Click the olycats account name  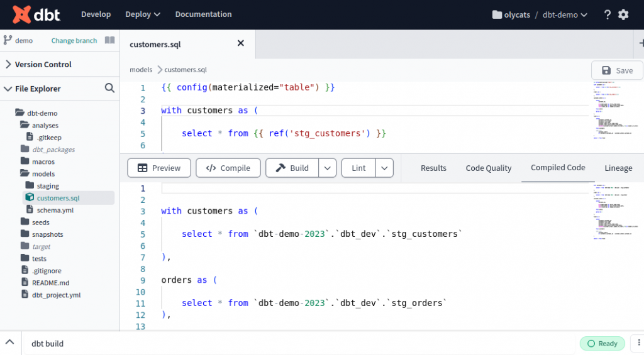[x=517, y=15]
